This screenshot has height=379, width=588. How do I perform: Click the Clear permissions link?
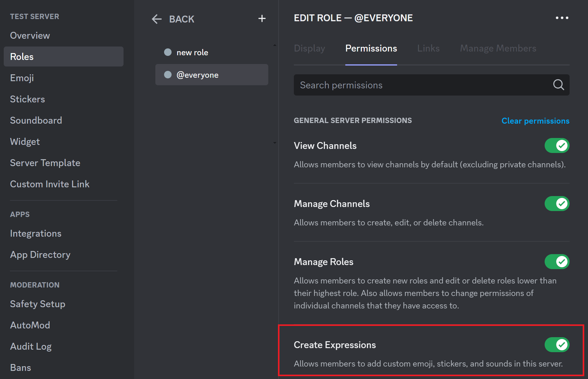coord(535,121)
